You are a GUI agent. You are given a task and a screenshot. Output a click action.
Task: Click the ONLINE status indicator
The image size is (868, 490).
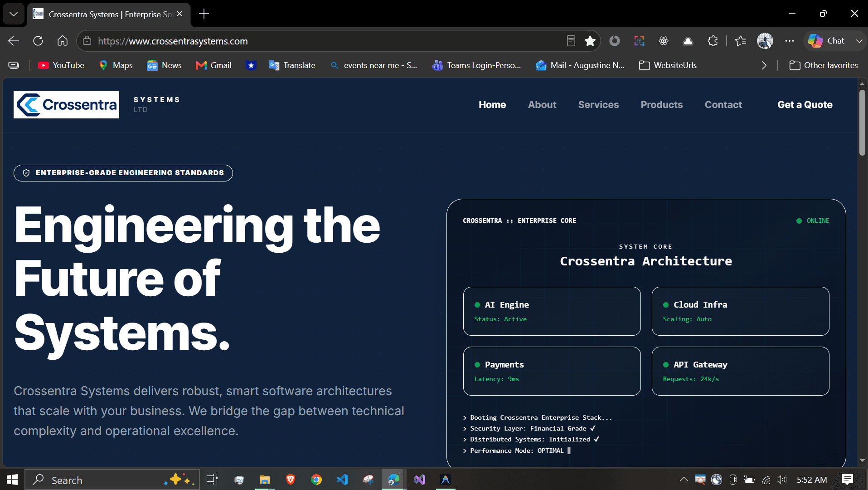[813, 221]
